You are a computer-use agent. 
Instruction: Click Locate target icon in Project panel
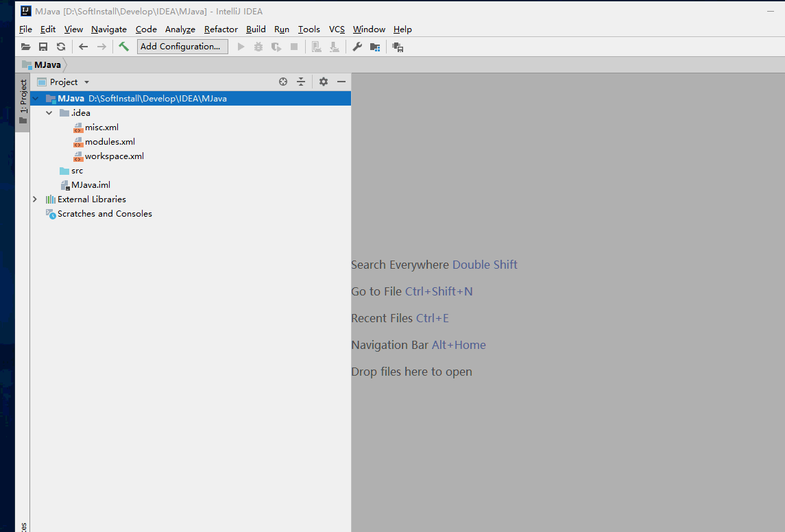click(x=283, y=82)
